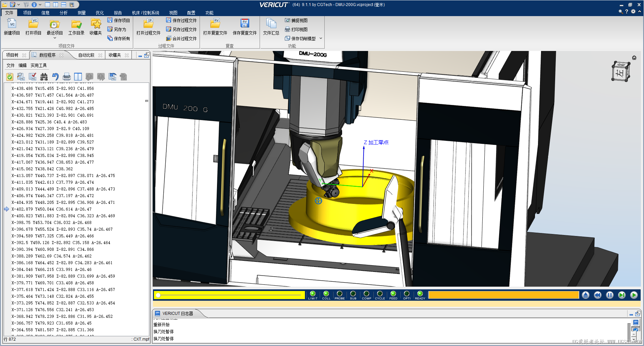Switch to the 自动比较 panel tab
The height and width of the screenshot is (346, 644).
(x=86, y=55)
